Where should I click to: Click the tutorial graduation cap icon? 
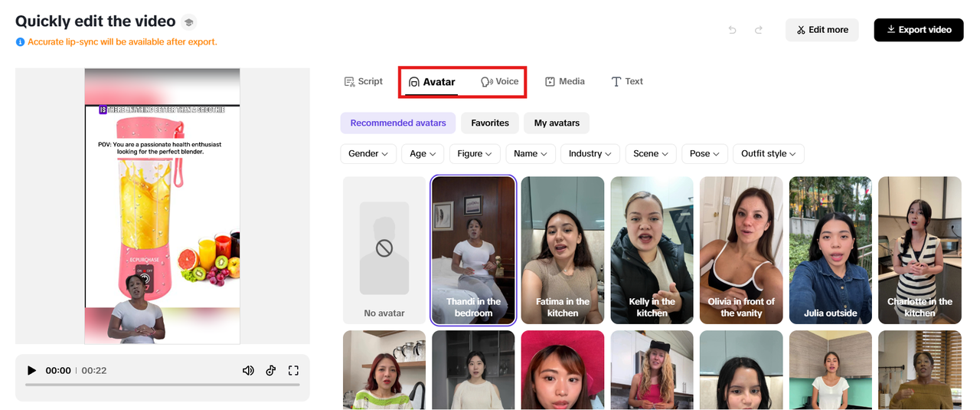[189, 22]
